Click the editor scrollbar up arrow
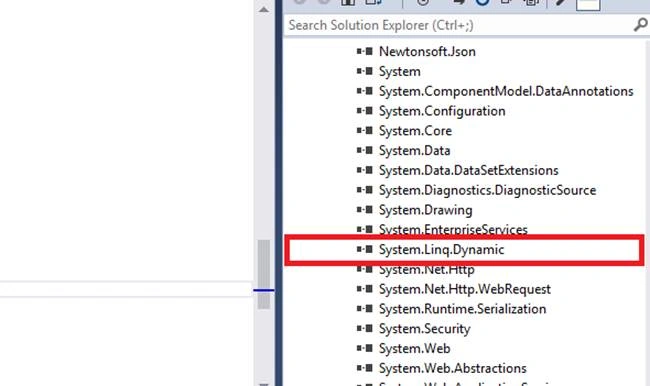Screen dimensions: 650x386 pos(264,9)
